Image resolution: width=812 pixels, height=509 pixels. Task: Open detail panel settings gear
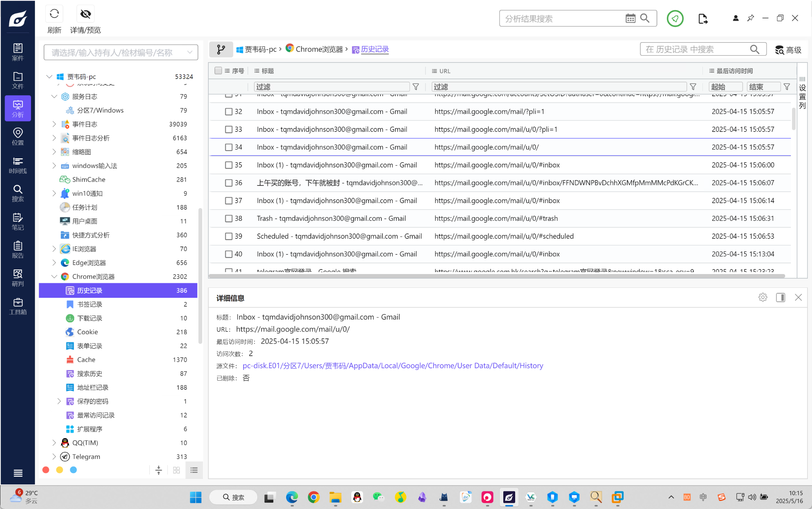pyautogui.click(x=763, y=297)
